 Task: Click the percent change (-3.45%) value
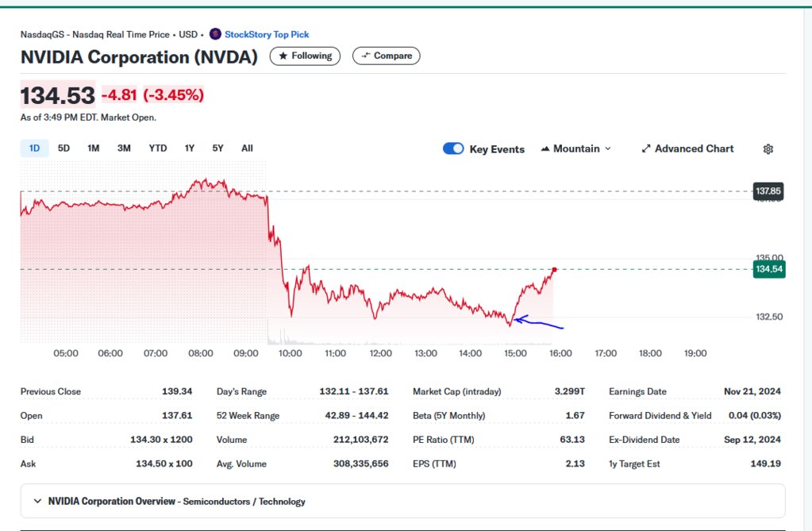click(x=174, y=94)
